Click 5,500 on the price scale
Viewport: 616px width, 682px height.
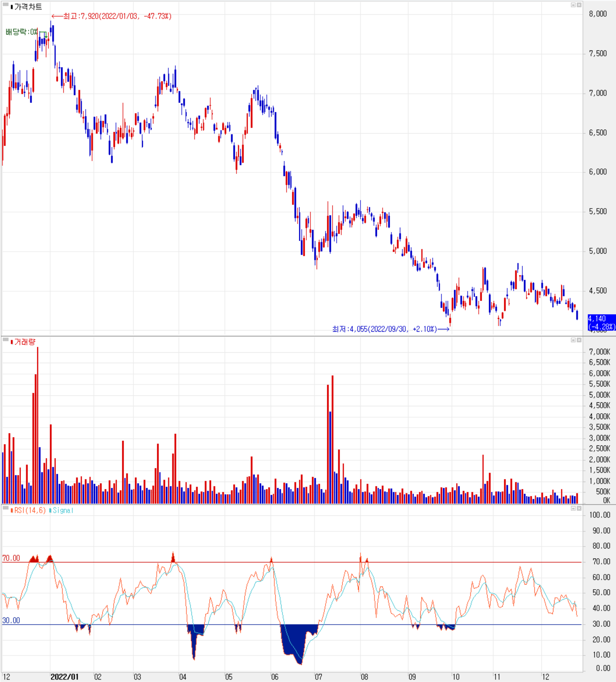[598, 212]
